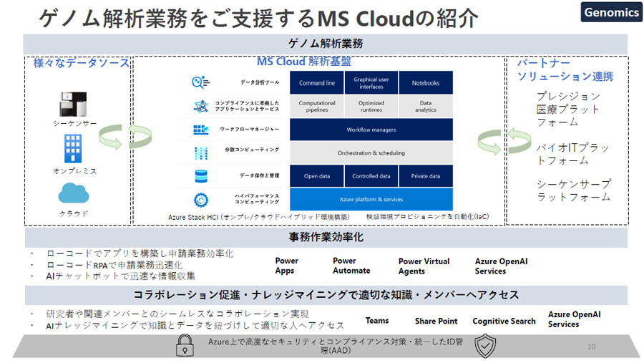Click the パートナーソリューション連携 heading

[565, 69]
